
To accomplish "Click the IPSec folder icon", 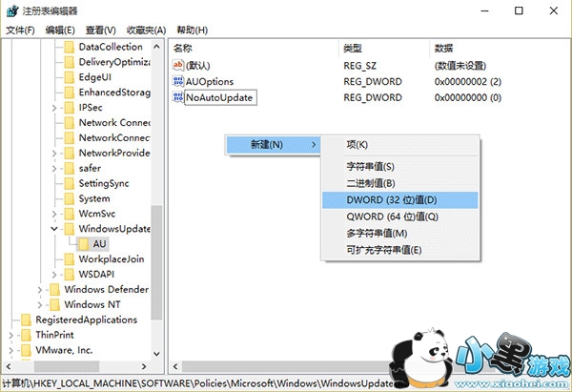I will coord(70,108).
